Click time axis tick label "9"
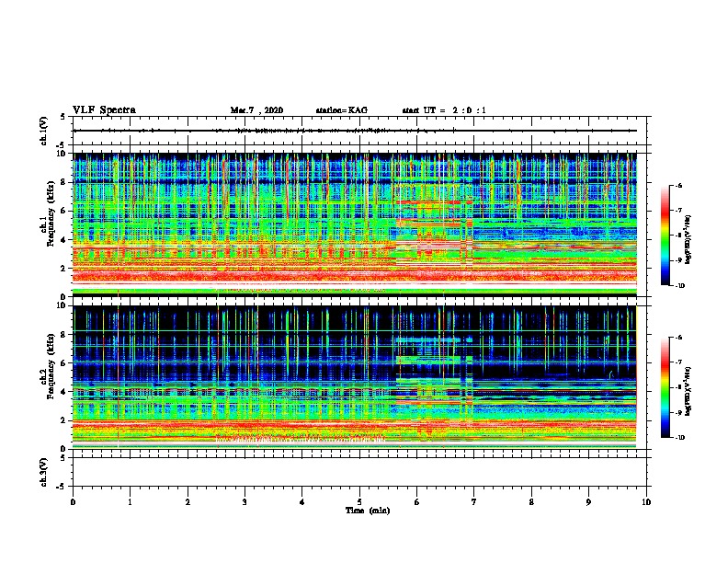Screen dimensions: 728x563 (x=589, y=502)
